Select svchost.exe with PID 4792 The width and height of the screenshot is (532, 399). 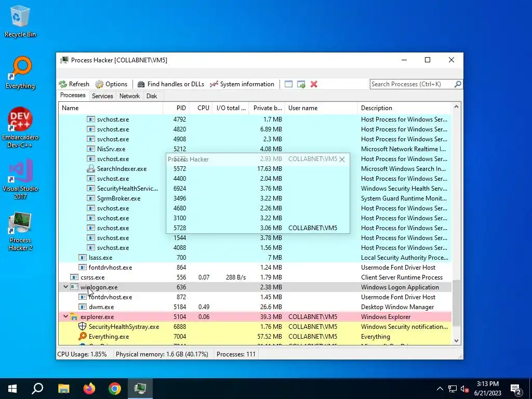[255, 119]
